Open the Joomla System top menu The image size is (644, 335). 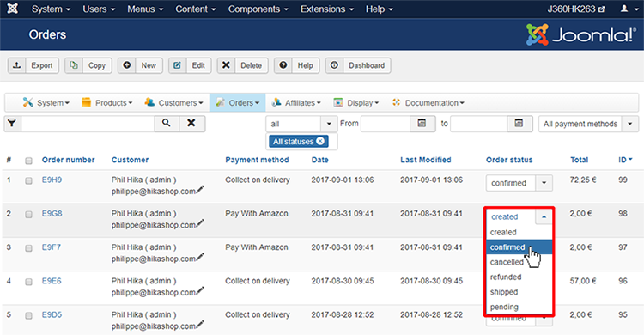click(51, 9)
